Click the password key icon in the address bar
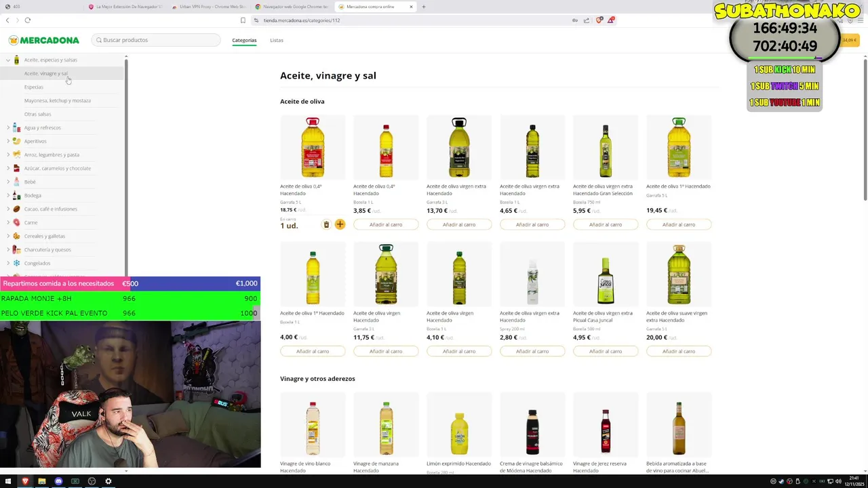This screenshot has height=488, width=868. 576,20
